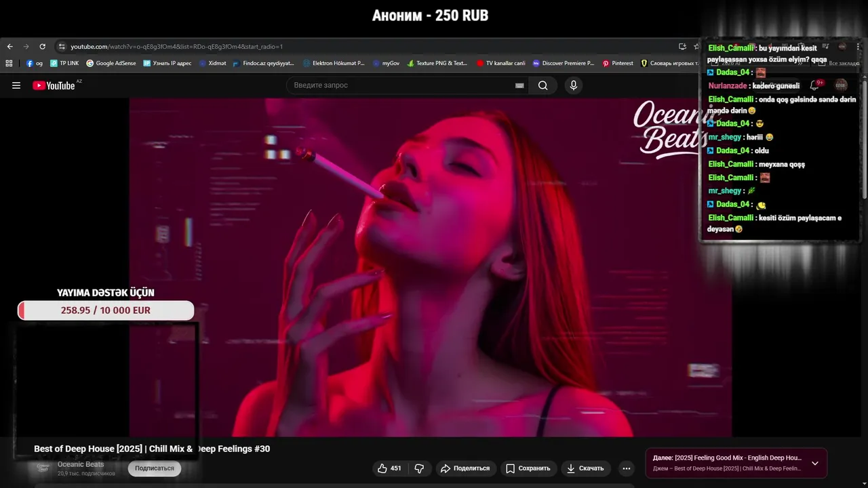Click the address bar URL field

[x=366, y=47]
